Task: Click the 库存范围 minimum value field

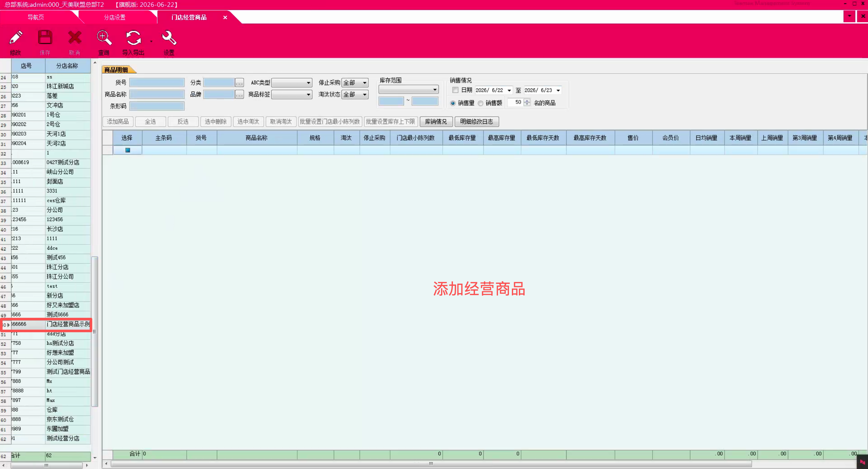Action: [x=391, y=101]
